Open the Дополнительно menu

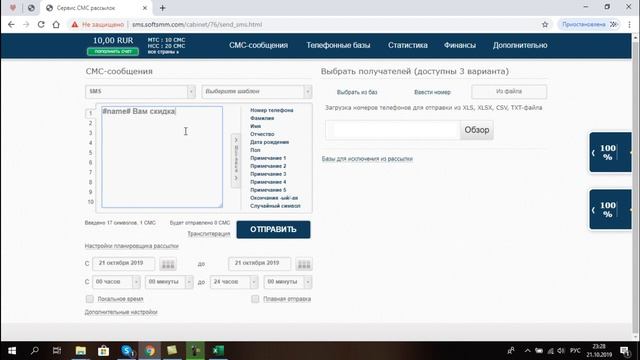[520, 45]
